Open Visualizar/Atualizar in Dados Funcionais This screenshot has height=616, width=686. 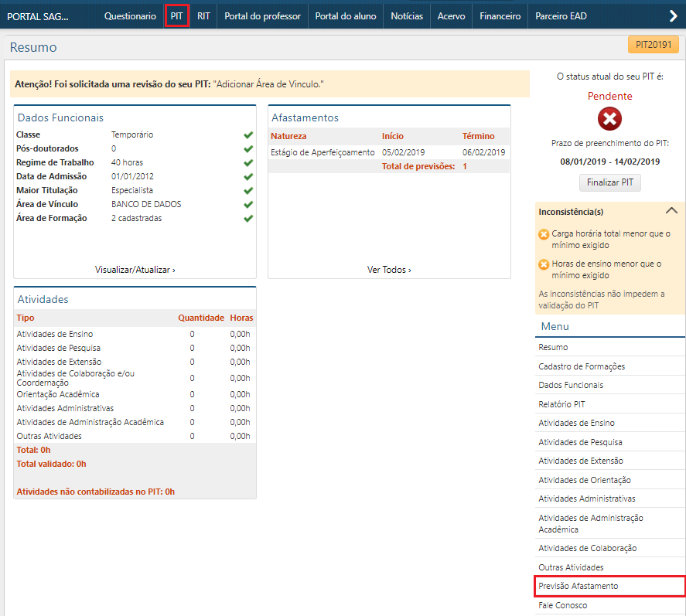click(135, 270)
